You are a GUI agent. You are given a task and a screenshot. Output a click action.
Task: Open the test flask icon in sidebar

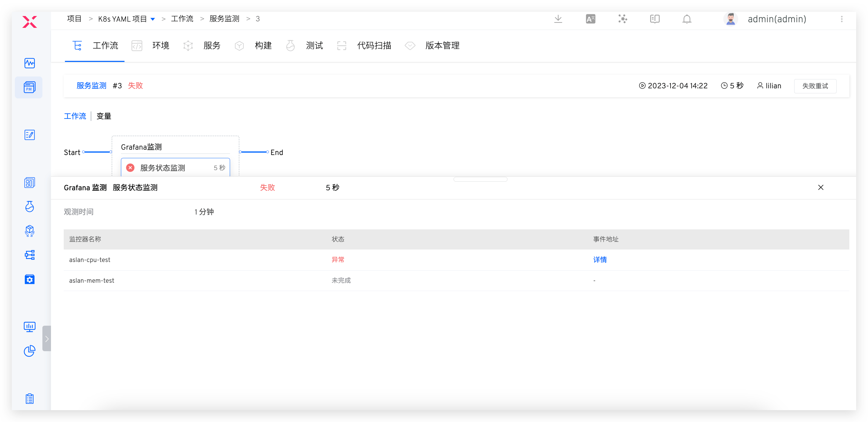pos(30,207)
